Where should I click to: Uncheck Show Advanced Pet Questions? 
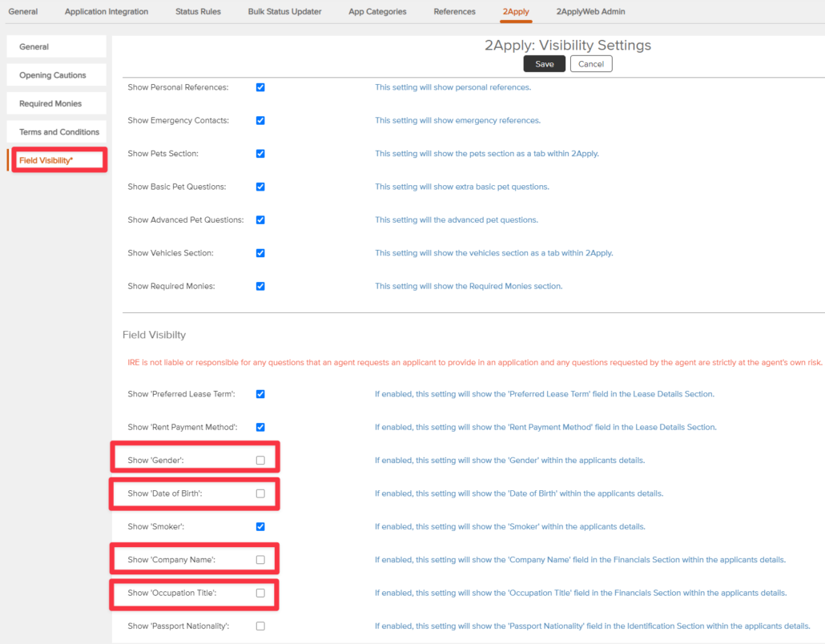tap(260, 220)
